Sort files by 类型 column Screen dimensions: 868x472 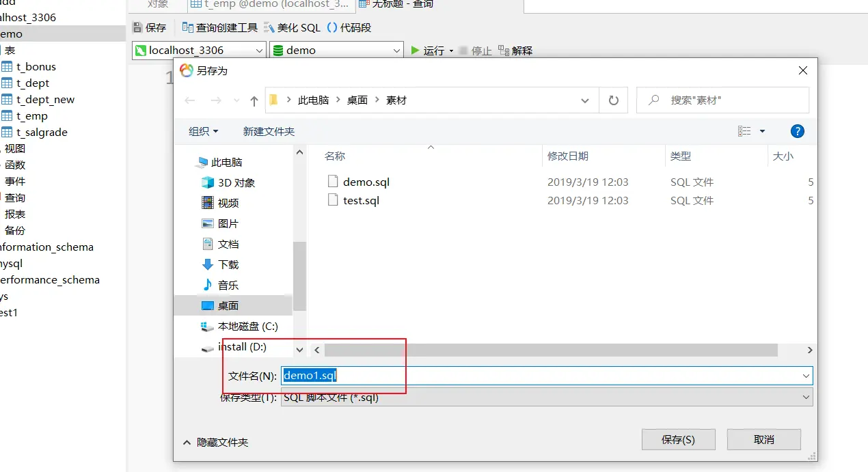[681, 156]
